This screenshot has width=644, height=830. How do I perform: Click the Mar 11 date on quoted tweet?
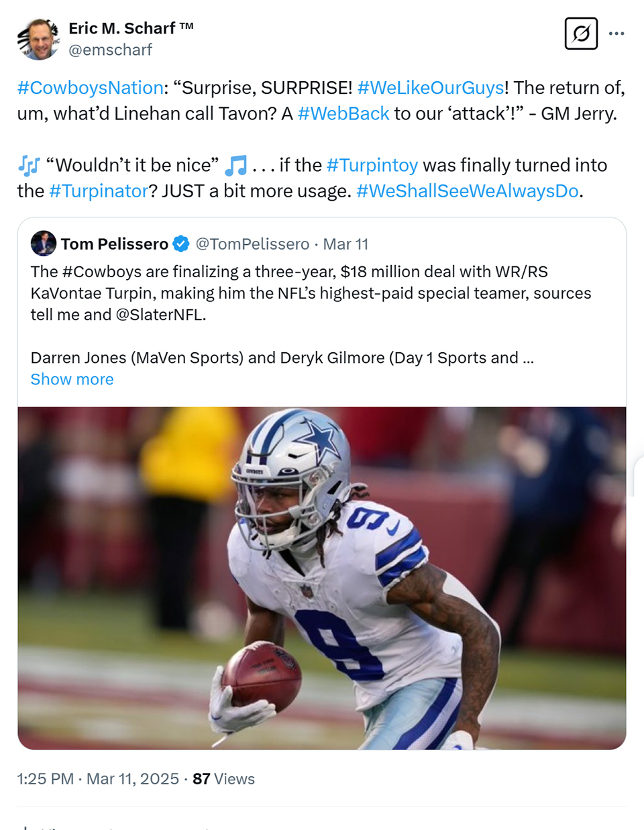click(346, 244)
